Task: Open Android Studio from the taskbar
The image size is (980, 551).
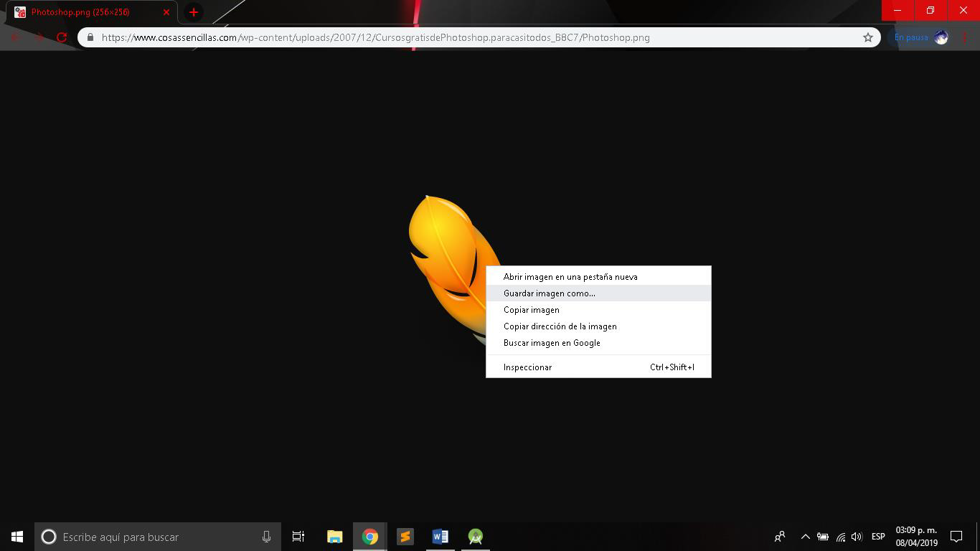Action: tap(476, 537)
